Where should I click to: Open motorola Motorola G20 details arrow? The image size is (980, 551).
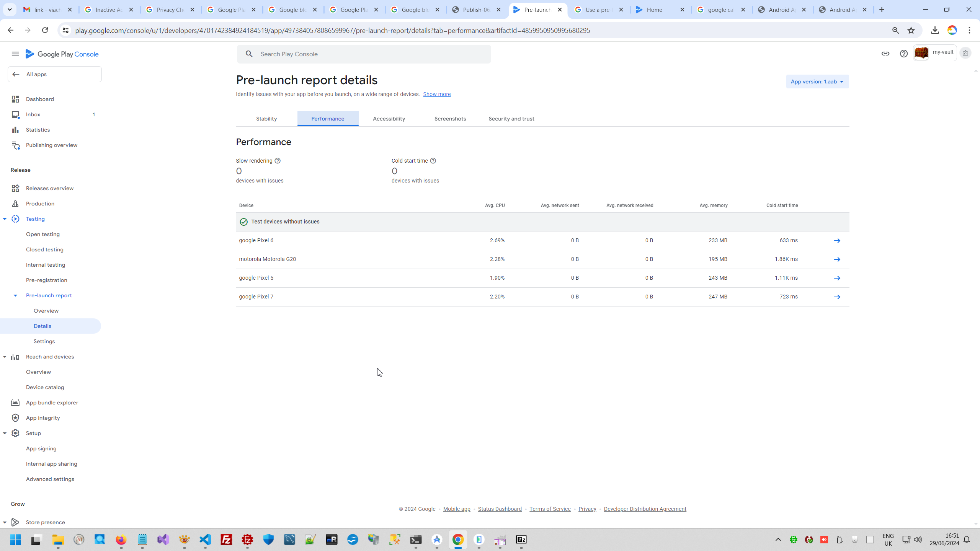point(837,259)
